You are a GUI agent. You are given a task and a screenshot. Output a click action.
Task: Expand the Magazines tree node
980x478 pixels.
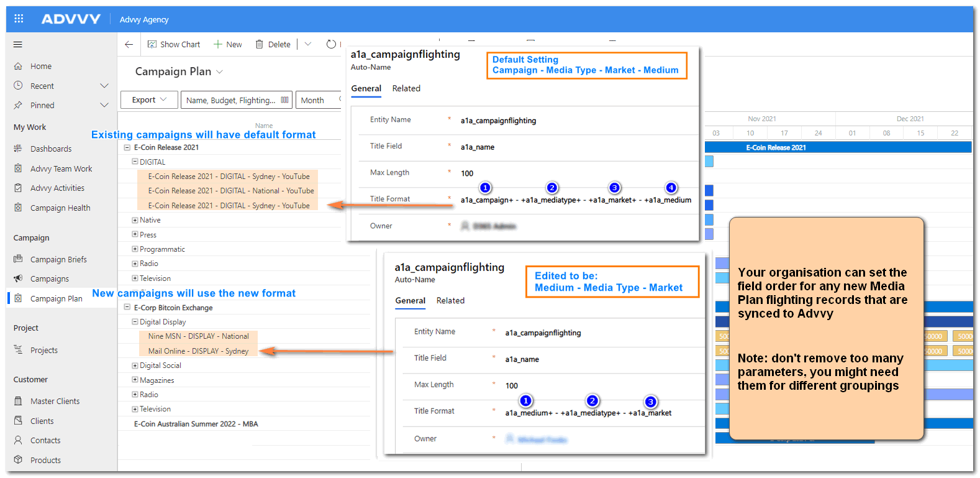pyautogui.click(x=135, y=380)
